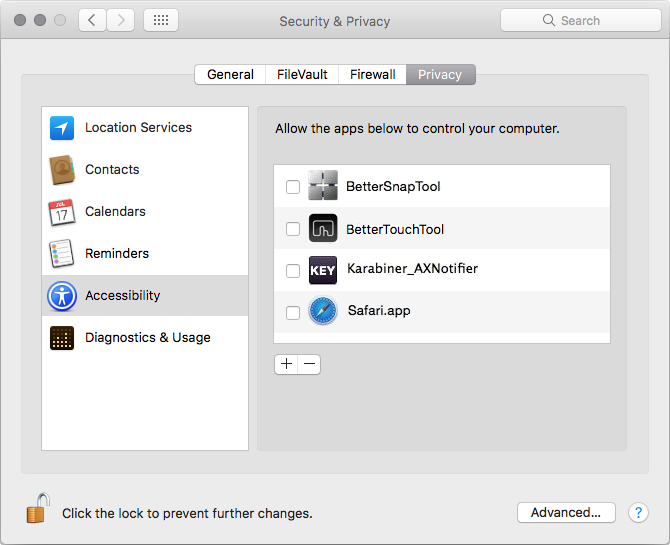Remove an app with the minus button
The width and height of the screenshot is (670, 545).
(309, 364)
